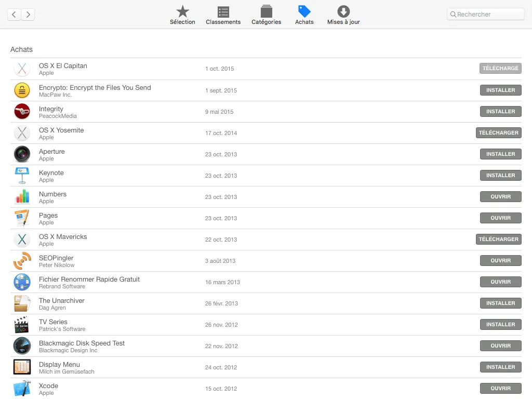This screenshot has height=399, width=532.
Task: Click the Blackmagic Disk Speed Test gauge icon
Action: 22,346
